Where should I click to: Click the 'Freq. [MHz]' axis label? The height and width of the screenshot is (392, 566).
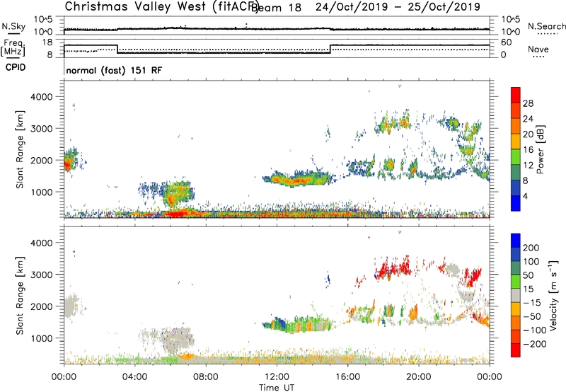pos(13,48)
